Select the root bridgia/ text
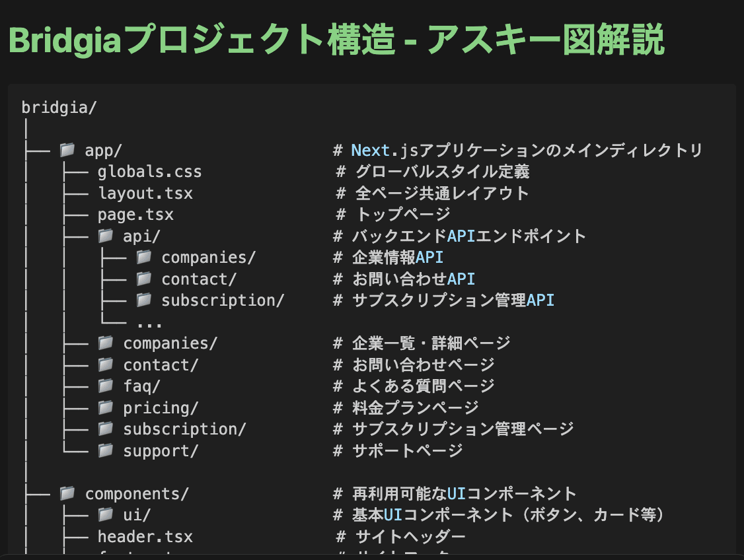The image size is (744, 560). click(59, 108)
